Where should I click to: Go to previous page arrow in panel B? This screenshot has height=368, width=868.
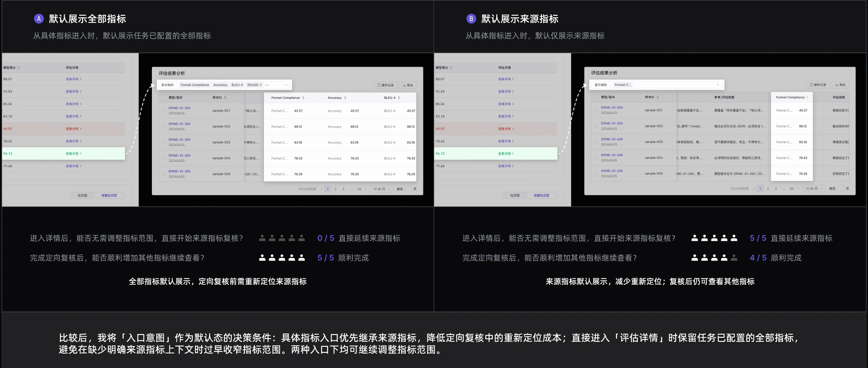tap(754, 189)
